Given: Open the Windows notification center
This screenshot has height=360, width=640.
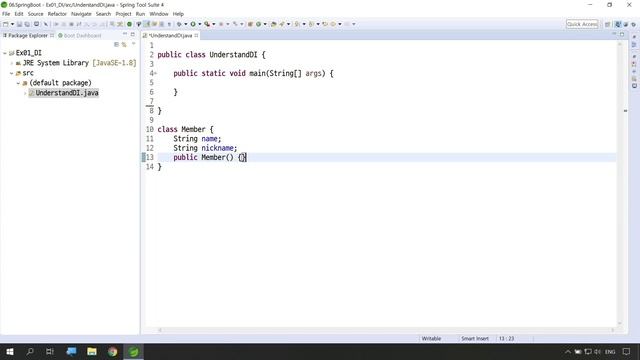Looking at the screenshot, I should point(626,351).
